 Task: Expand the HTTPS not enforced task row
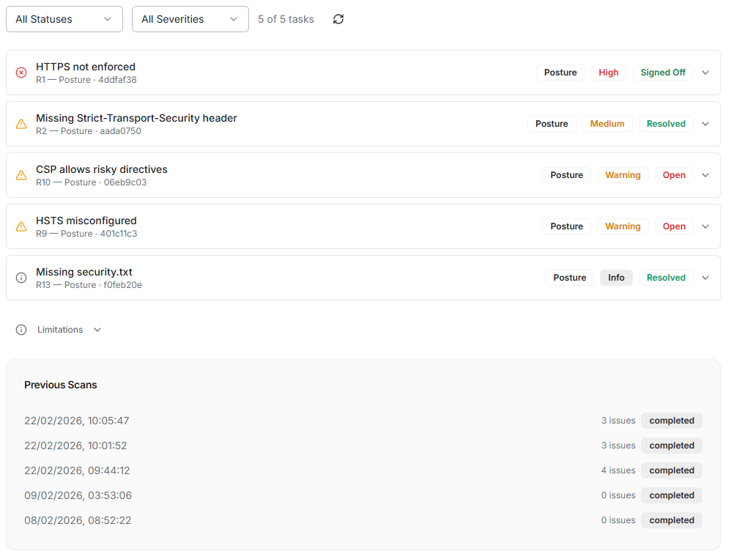pyautogui.click(x=705, y=73)
